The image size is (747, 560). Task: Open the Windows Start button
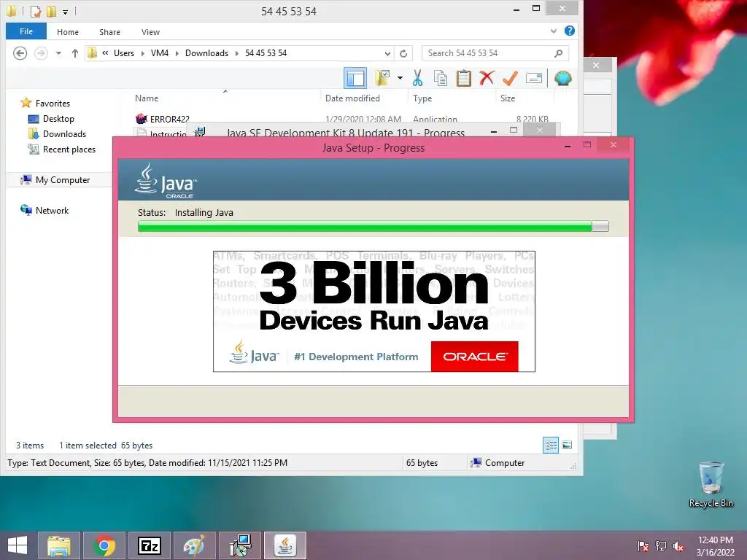click(18, 545)
